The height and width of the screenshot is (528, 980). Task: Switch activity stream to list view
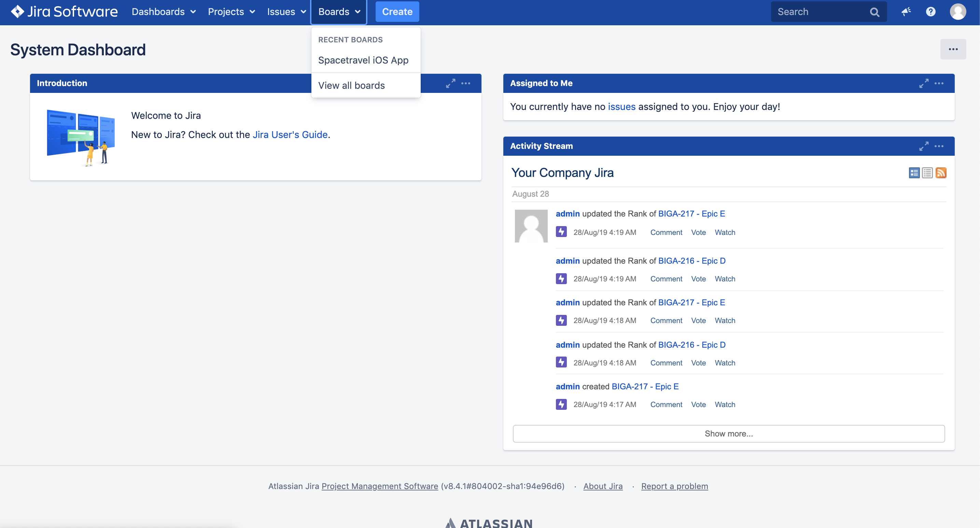coord(927,173)
